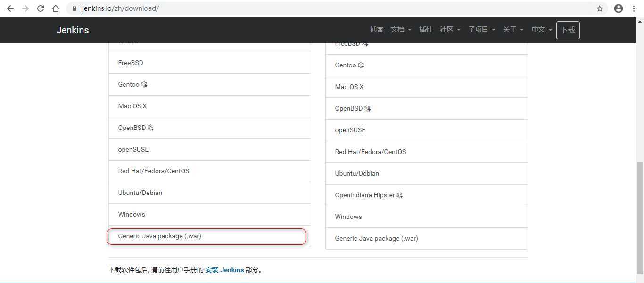Open the Jenkins logo home link
The image size is (644, 283).
click(73, 30)
